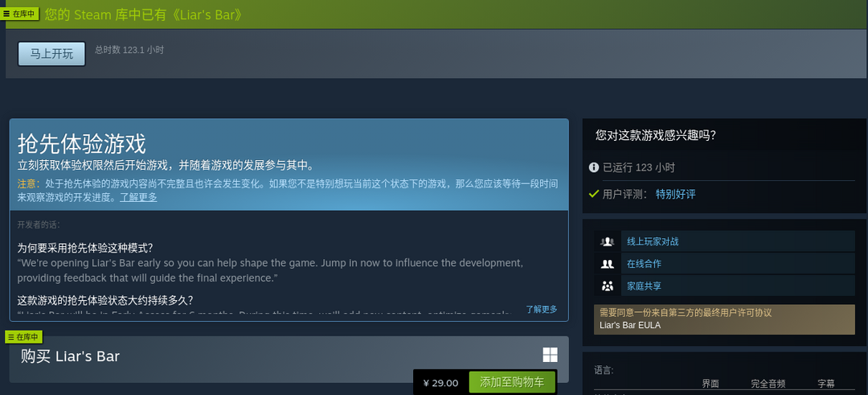Click the info icon beside 已运行 123 小时
868x395 pixels.
593,167
